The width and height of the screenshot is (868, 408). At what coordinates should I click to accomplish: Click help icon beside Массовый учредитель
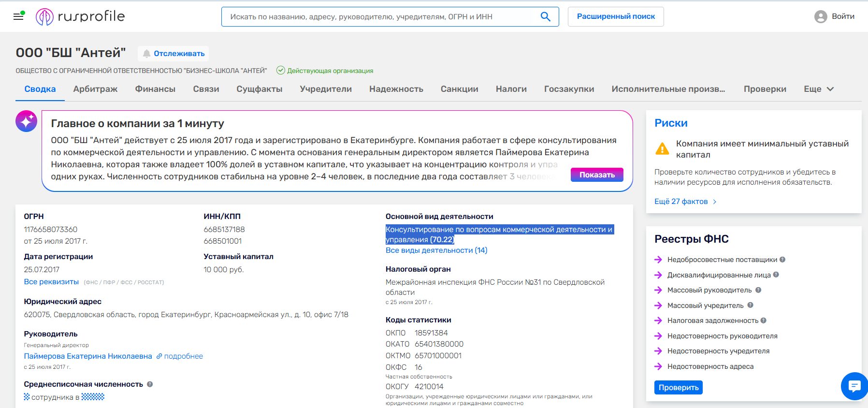751,305
